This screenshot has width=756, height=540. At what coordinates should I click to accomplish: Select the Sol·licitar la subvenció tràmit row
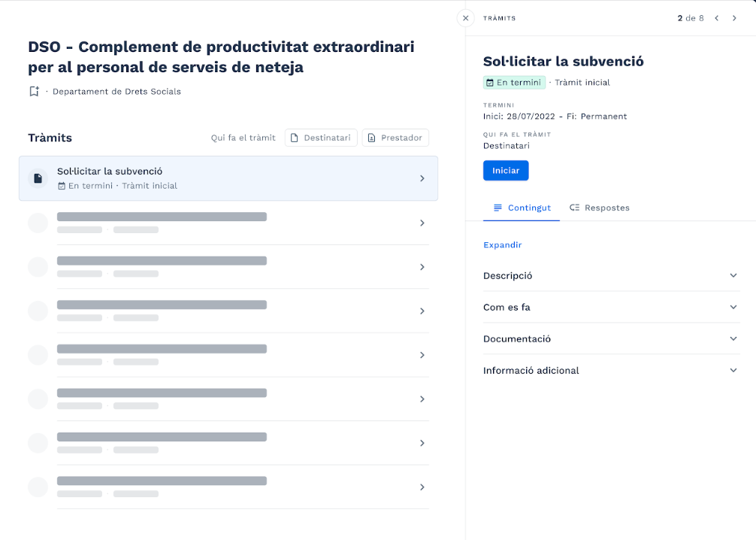coord(225,178)
